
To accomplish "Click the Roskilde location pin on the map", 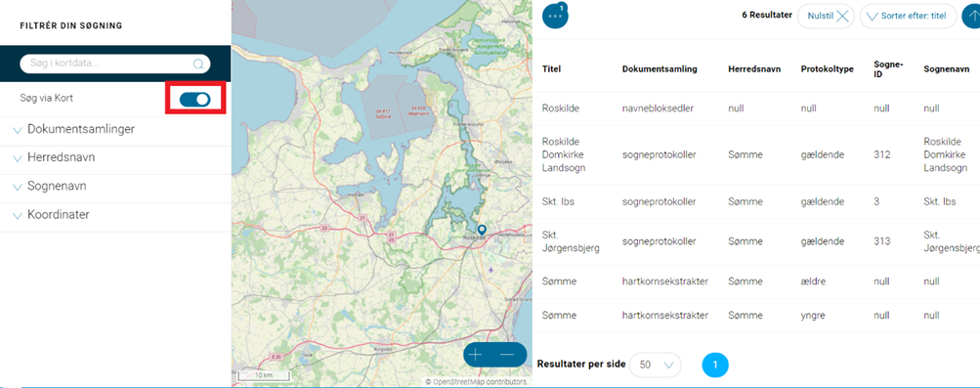I will (482, 230).
